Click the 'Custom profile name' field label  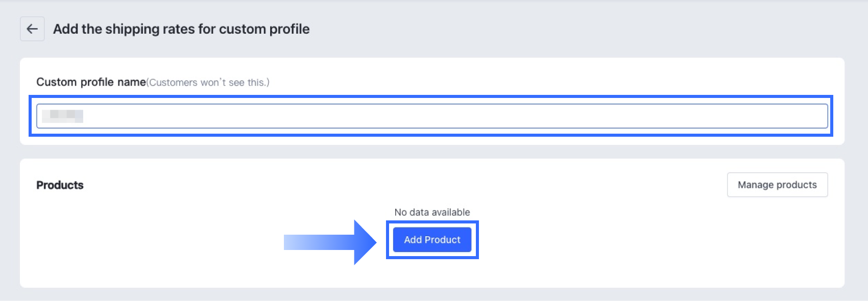91,82
